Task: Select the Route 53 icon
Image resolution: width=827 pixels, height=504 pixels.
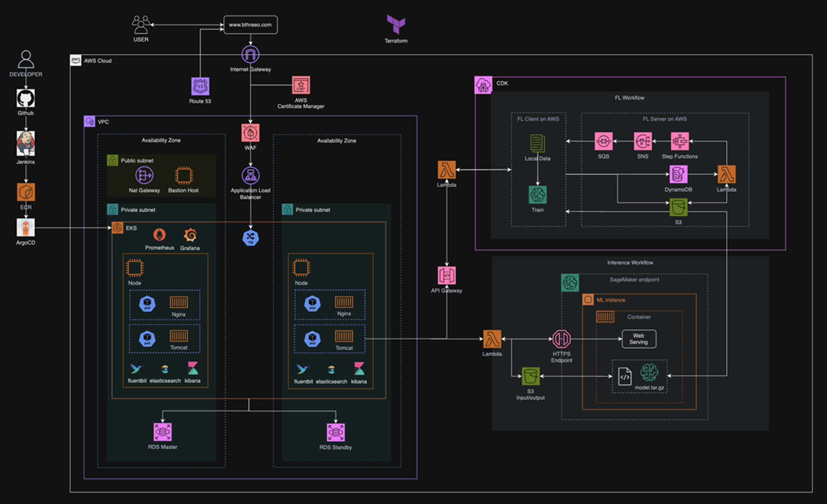Action: (x=200, y=86)
